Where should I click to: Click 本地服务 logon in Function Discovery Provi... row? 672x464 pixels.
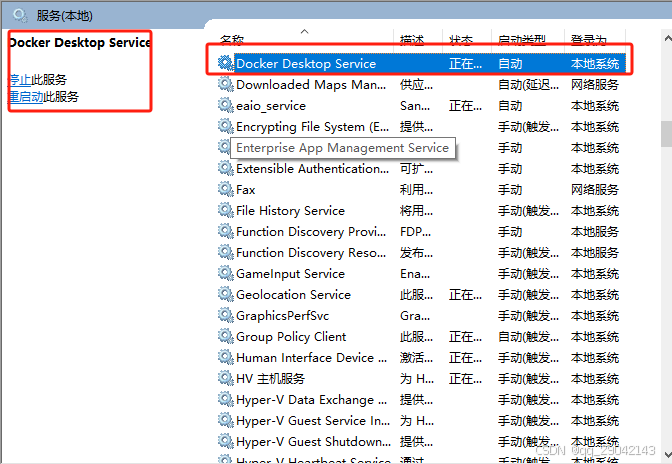(x=594, y=231)
